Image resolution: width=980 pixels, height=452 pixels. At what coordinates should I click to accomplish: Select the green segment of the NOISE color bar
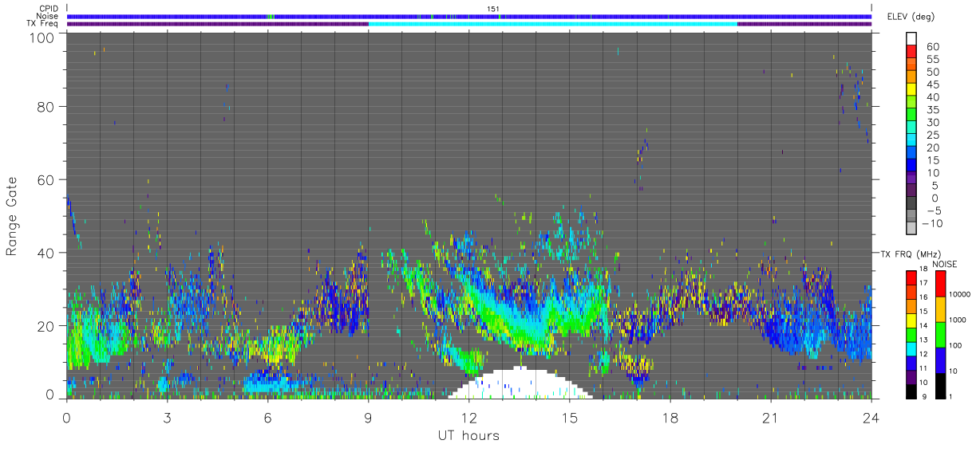tap(940, 334)
